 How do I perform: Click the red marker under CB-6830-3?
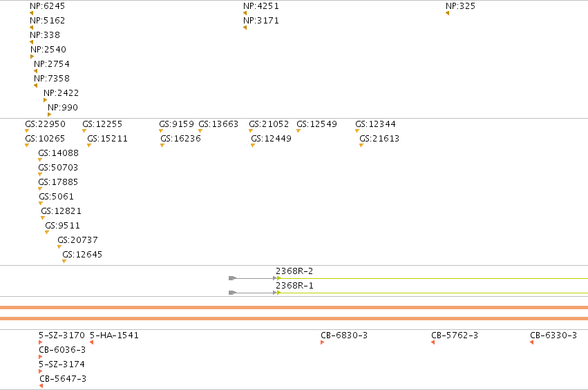(x=323, y=342)
